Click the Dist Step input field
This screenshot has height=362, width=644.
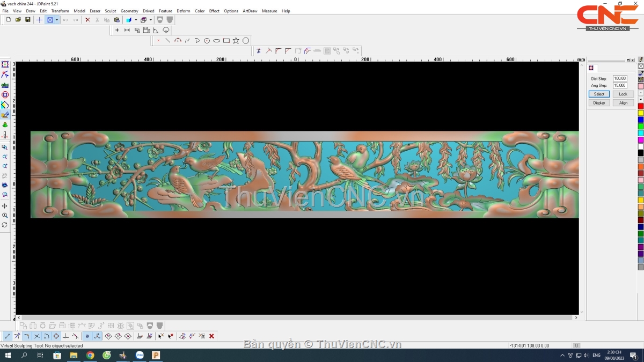pos(620,78)
